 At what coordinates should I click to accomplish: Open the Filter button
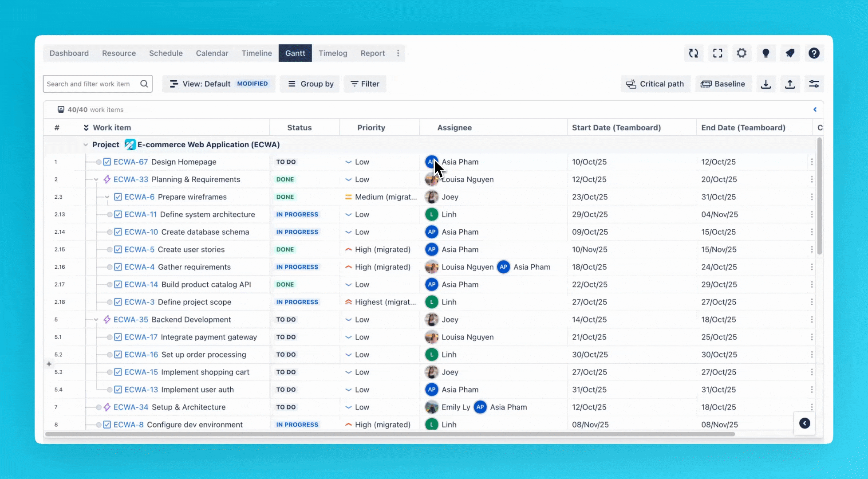pos(365,84)
